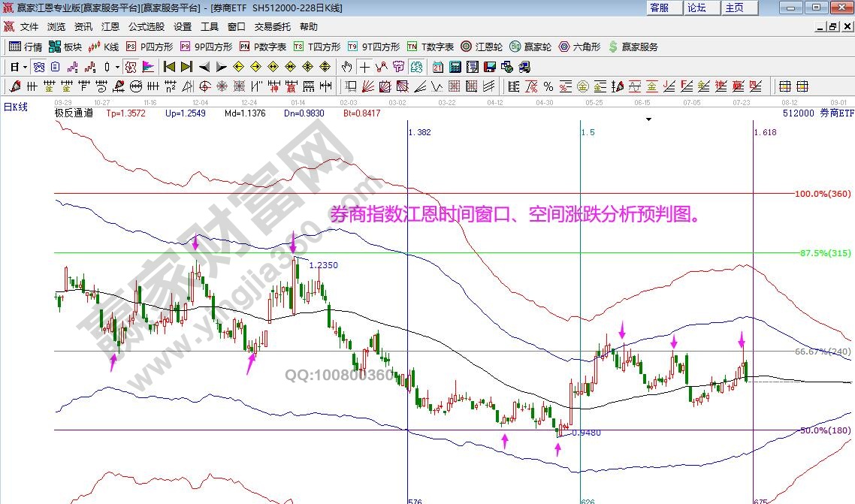855x504 pixels.
Task: Toggle the flag marker button
Action: 147,66
